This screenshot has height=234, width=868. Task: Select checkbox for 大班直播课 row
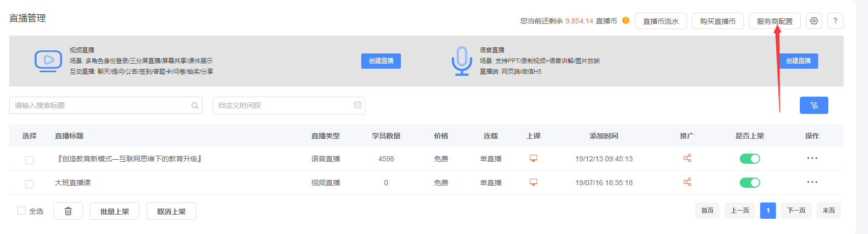[30, 184]
